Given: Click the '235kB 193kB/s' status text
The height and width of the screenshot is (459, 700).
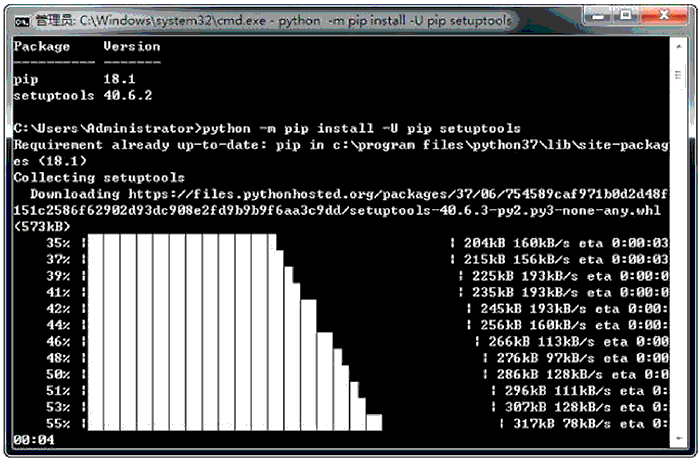Looking at the screenshot, I should pyautogui.click(x=525, y=292).
